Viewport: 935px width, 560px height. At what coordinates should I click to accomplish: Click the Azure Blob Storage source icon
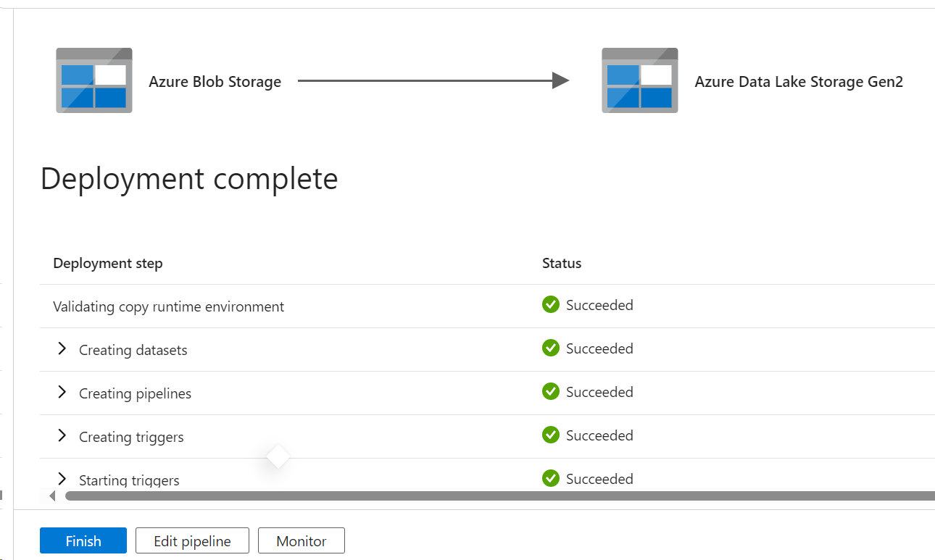(94, 80)
